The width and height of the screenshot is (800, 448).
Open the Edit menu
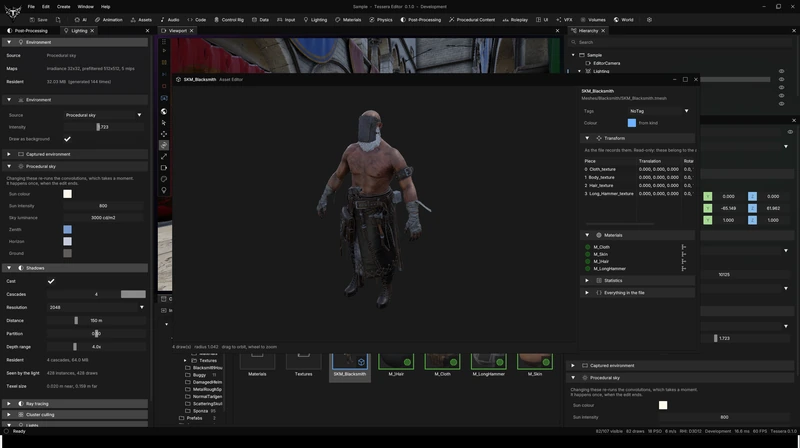tap(45, 7)
